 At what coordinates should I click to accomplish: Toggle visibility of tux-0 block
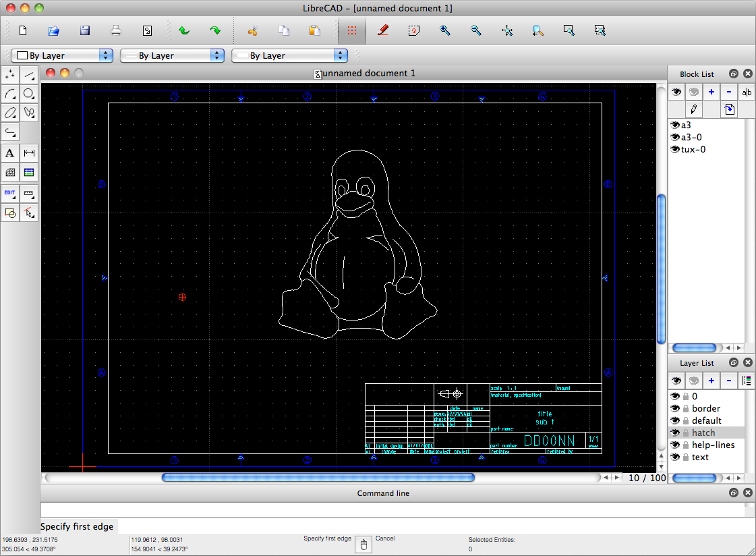pyautogui.click(x=674, y=149)
